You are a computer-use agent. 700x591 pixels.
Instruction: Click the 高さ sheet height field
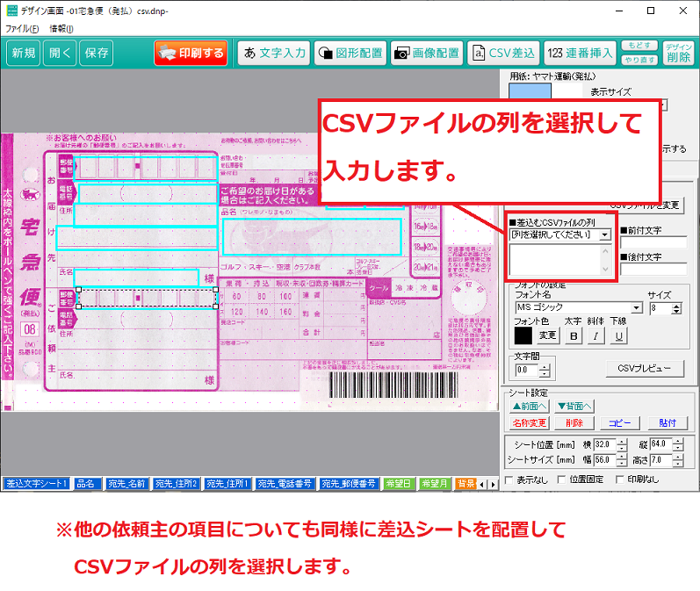click(661, 460)
